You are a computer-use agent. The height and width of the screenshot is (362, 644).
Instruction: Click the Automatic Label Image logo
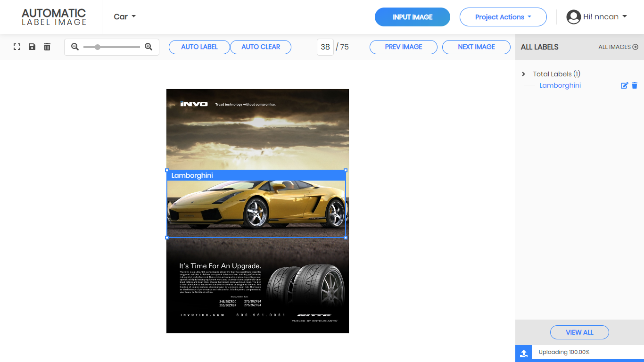tap(54, 17)
